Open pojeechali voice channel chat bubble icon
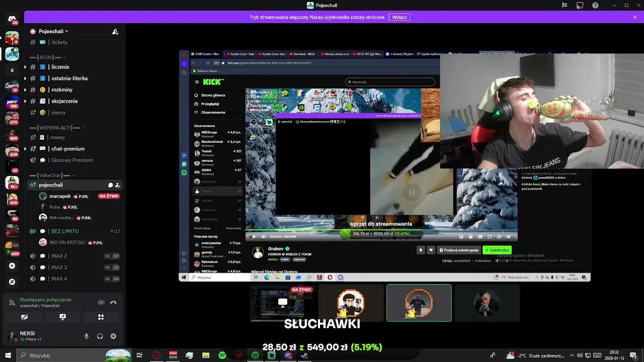Screen dimensions: 644x362 110,185
